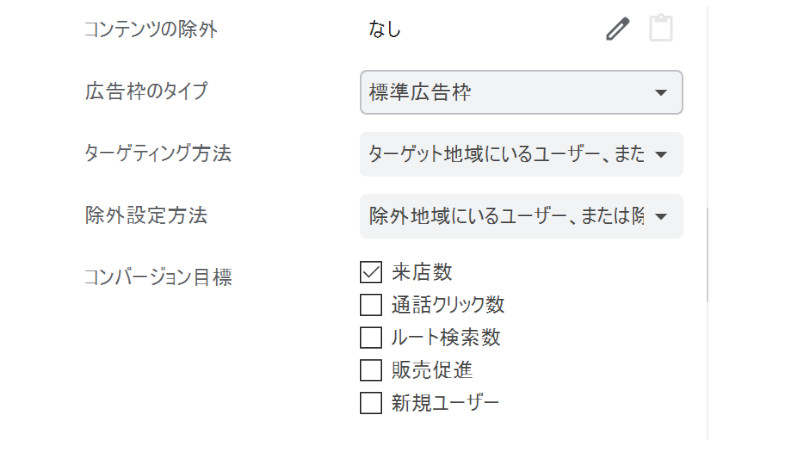
Task: Check the ルート検索数 checkbox
Action: pos(371,337)
